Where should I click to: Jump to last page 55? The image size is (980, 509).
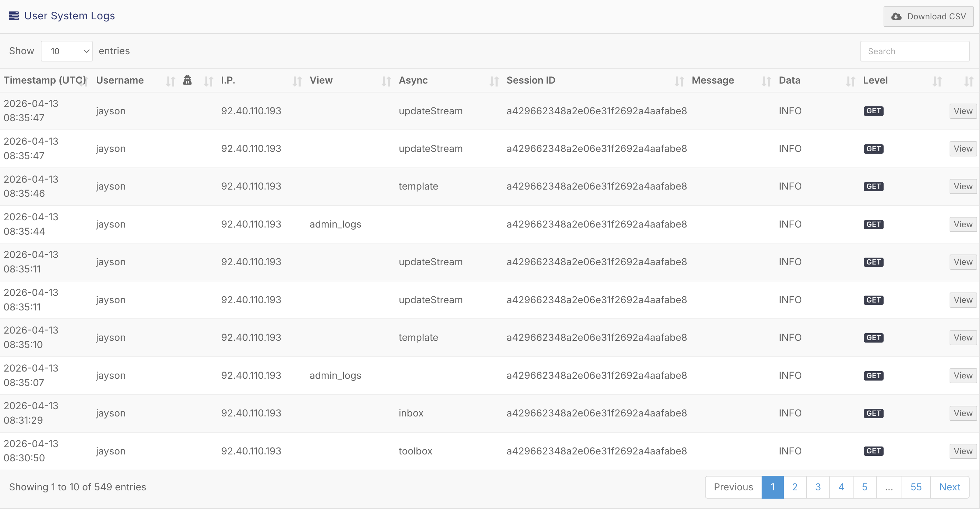click(916, 487)
